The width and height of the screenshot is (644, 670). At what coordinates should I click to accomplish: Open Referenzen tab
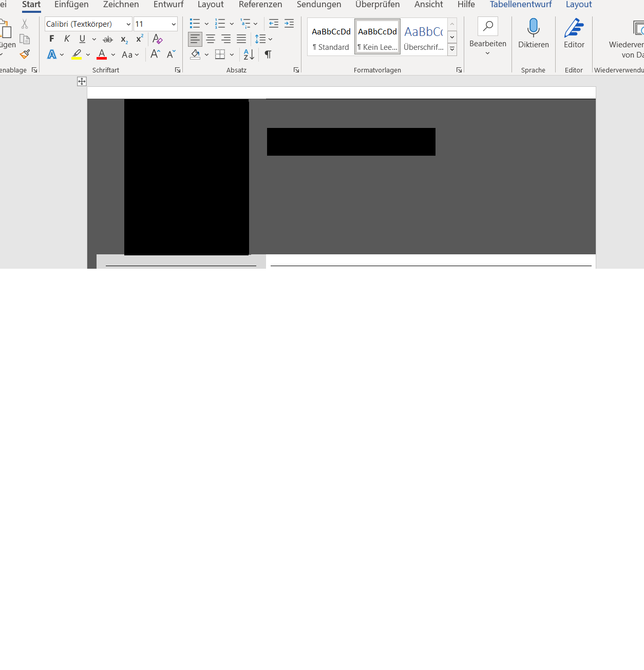coord(260,5)
